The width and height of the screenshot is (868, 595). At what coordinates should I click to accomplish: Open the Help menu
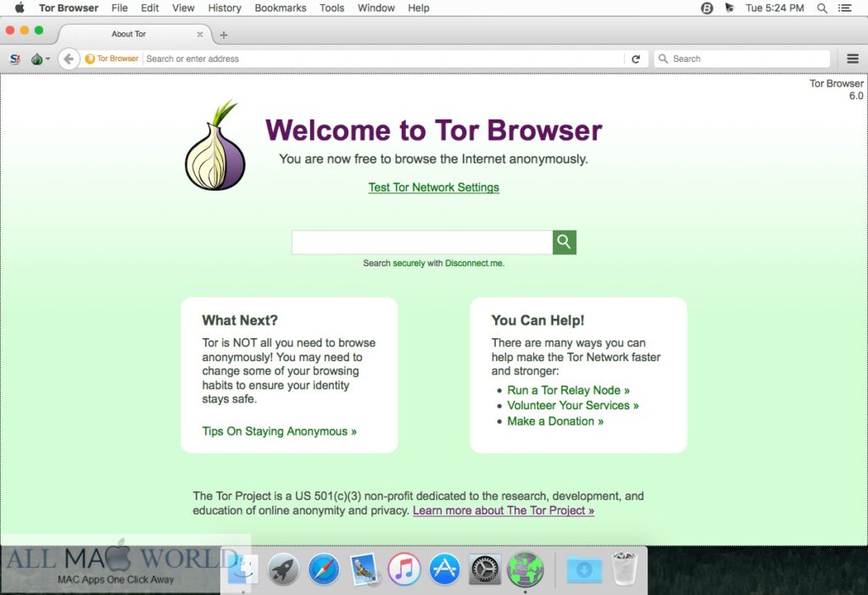(x=419, y=8)
